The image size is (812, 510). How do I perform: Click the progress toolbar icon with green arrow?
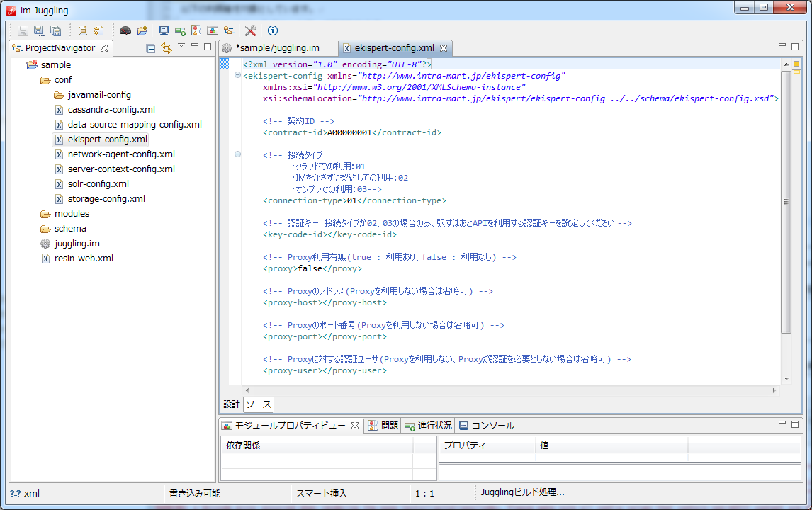(180, 31)
